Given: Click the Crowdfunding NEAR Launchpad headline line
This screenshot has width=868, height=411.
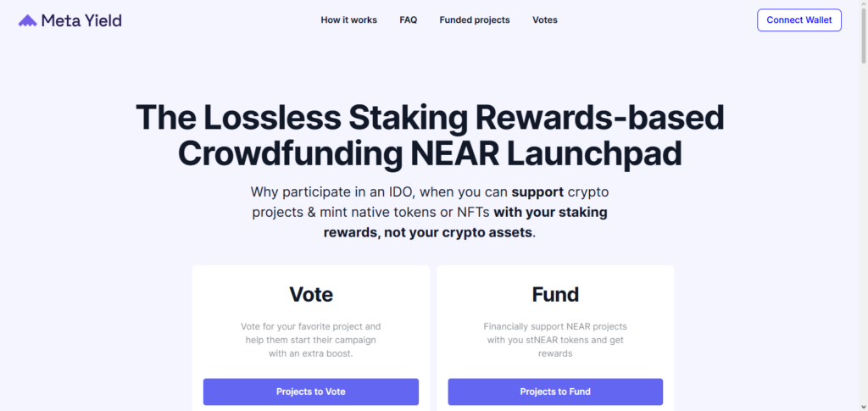Looking at the screenshot, I should click(430, 153).
